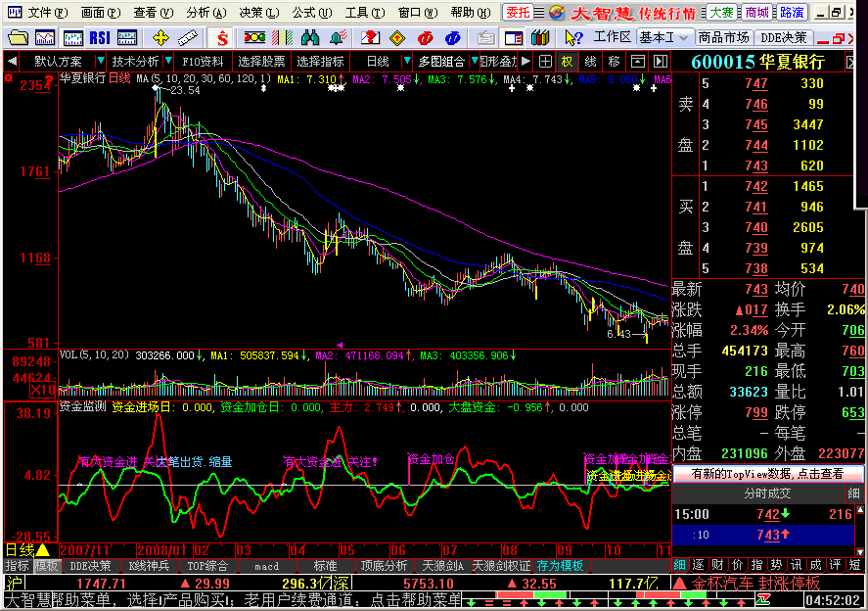Click the green-yellow-red traffic signal icon
The height and width of the screenshot is (611, 868).
click(254, 37)
